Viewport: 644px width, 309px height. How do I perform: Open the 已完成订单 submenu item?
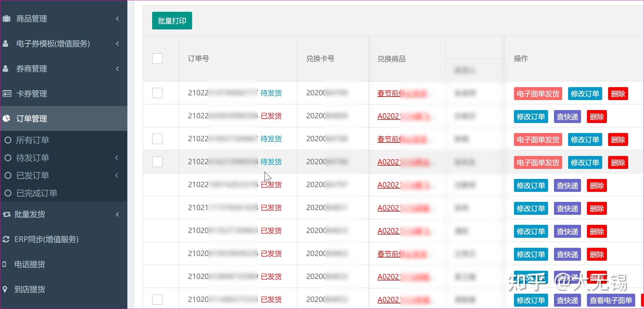[x=36, y=193]
